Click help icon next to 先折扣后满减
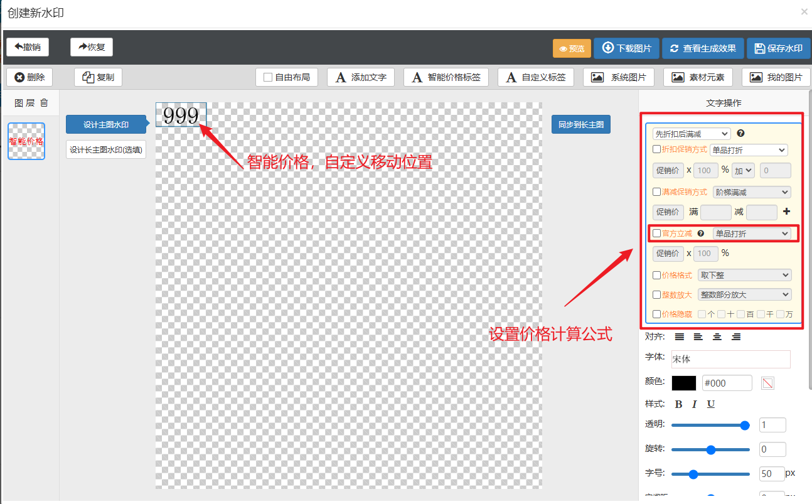This screenshot has height=504, width=812. point(740,134)
